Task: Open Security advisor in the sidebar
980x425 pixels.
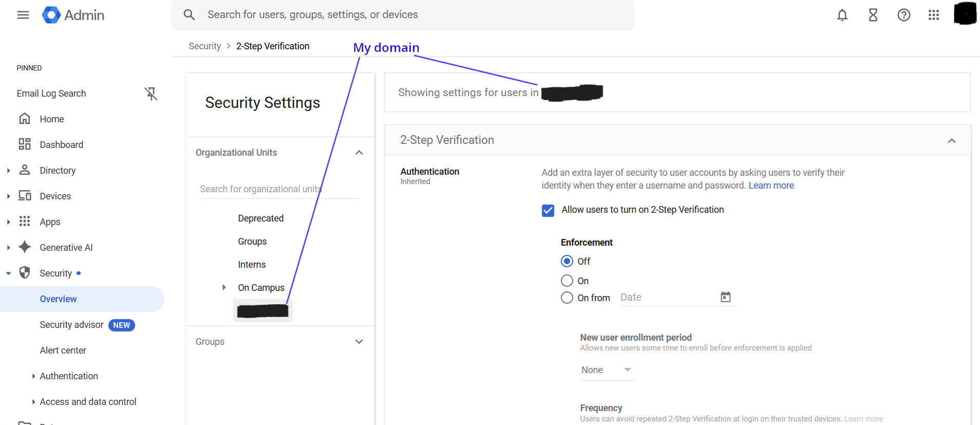Action: pyautogui.click(x=71, y=325)
